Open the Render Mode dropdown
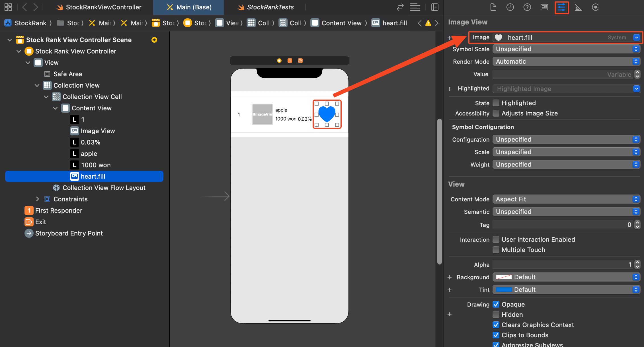644x347 pixels. 566,61
